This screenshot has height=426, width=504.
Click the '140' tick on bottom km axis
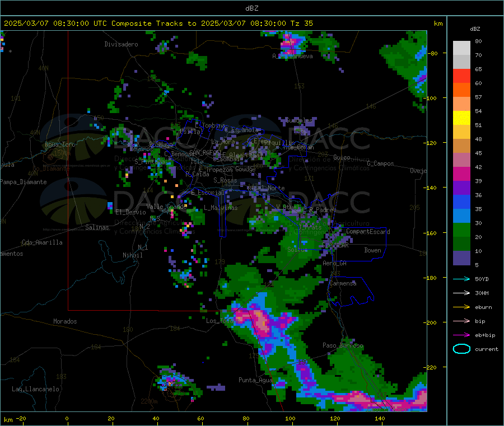pyautogui.click(x=380, y=419)
